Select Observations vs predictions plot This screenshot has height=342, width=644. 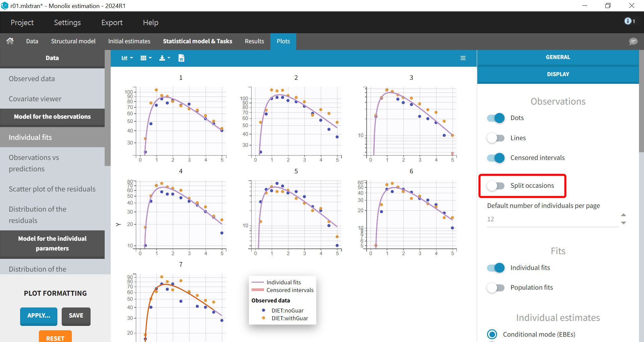pyautogui.click(x=34, y=163)
